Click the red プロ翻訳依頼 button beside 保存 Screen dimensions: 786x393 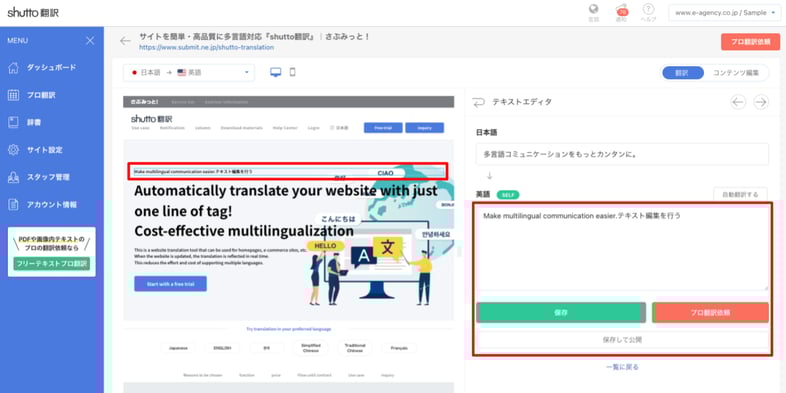710,312
